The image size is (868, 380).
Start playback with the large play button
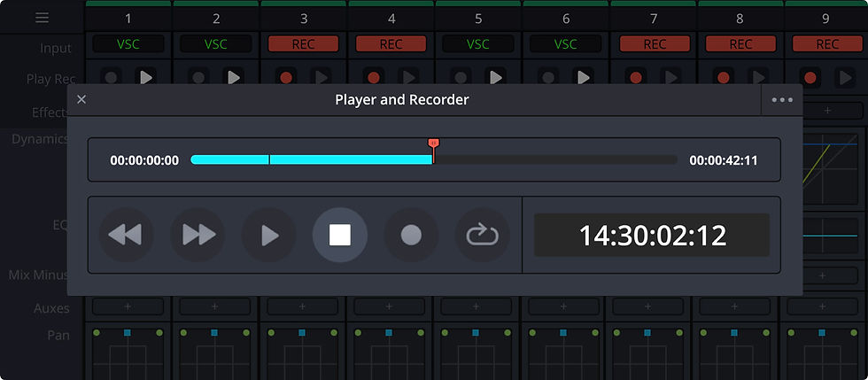269,235
